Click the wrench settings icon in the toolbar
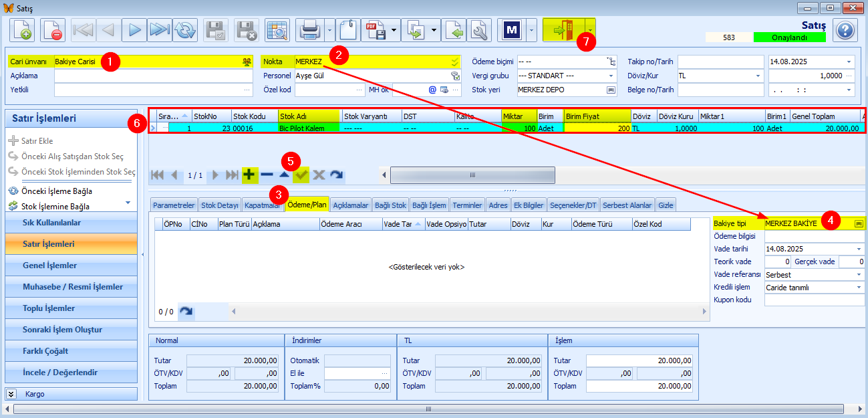The height and width of the screenshot is (418, 868). click(479, 30)
